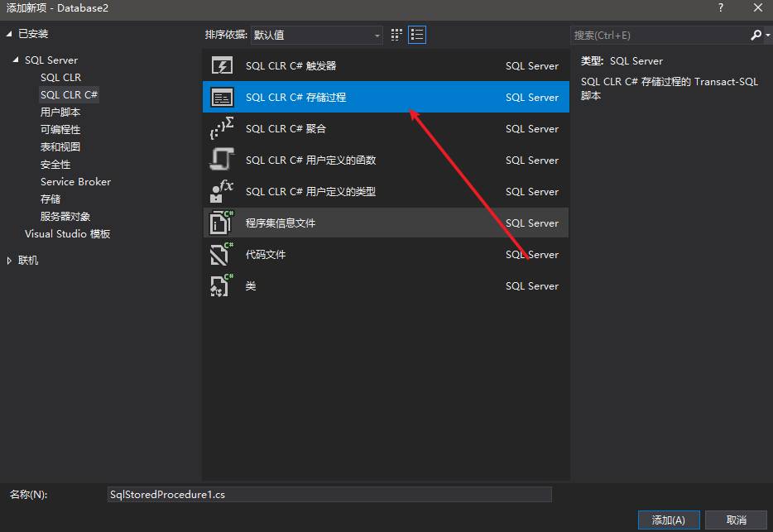Click the 名称 file name input field
773x532 pixels.
(329, 494)
